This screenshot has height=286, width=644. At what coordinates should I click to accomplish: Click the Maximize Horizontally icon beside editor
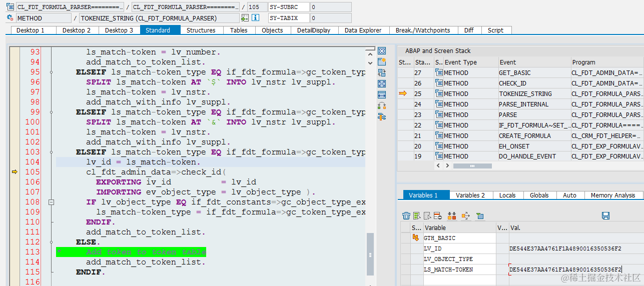coord(382,95)
